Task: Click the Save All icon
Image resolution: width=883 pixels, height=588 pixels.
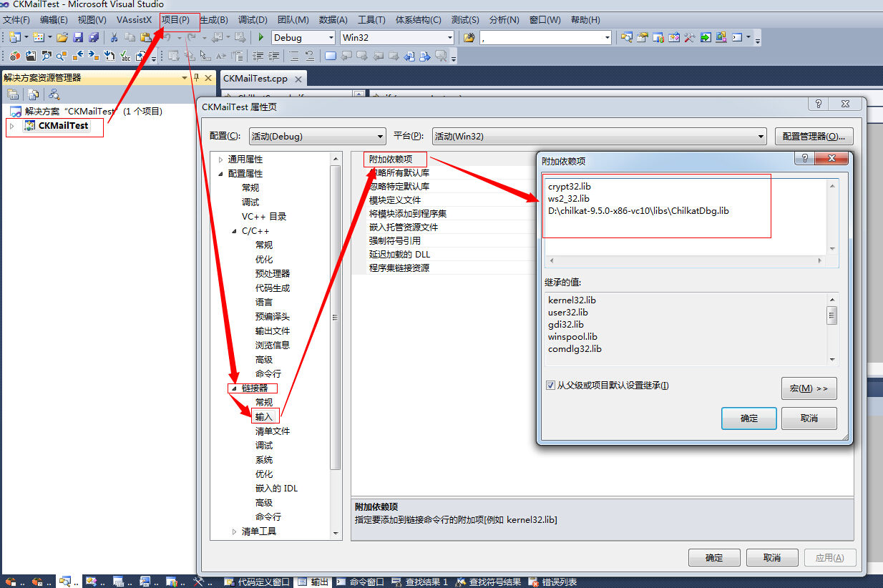Action: click(x=94, y=37)
